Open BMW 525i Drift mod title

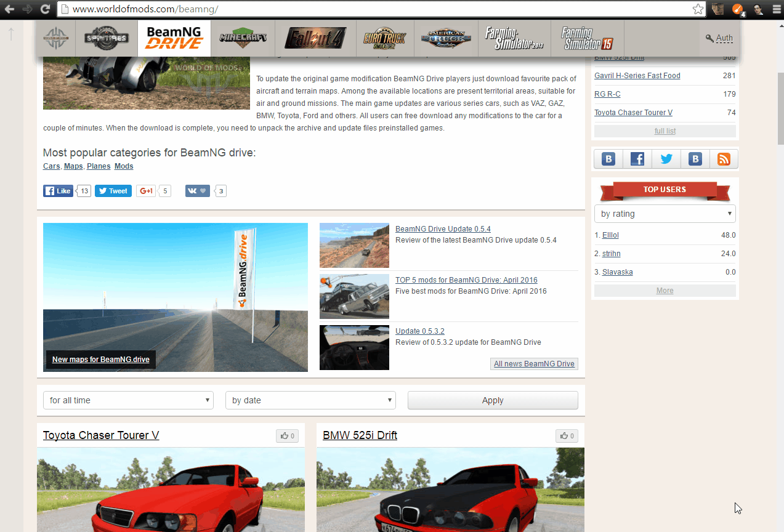[x=360, y=435]
